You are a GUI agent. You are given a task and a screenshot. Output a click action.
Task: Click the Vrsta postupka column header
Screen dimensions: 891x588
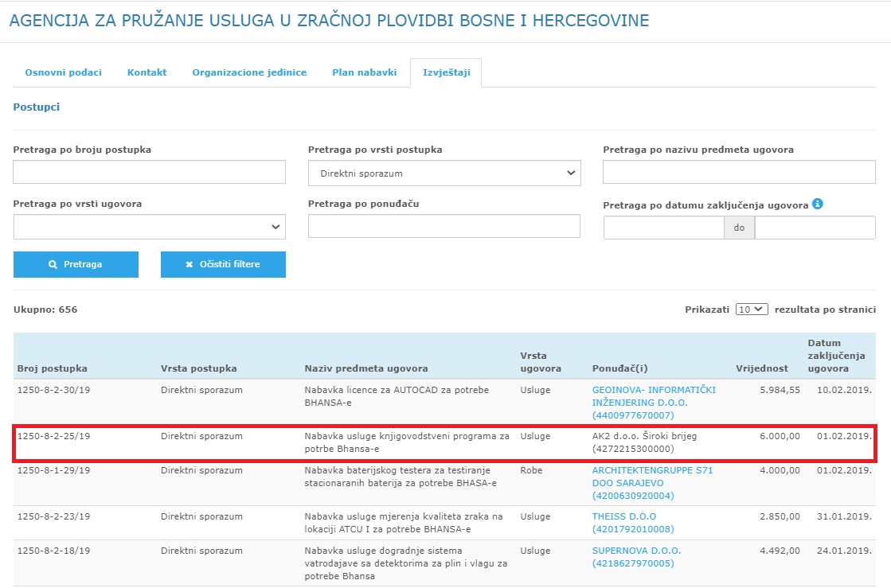(198, 368)
